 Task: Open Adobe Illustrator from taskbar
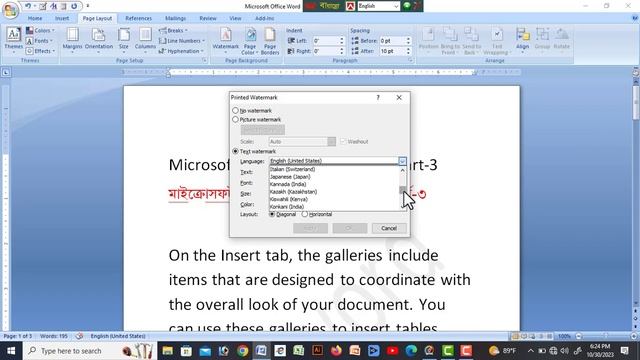click(318, 351)
